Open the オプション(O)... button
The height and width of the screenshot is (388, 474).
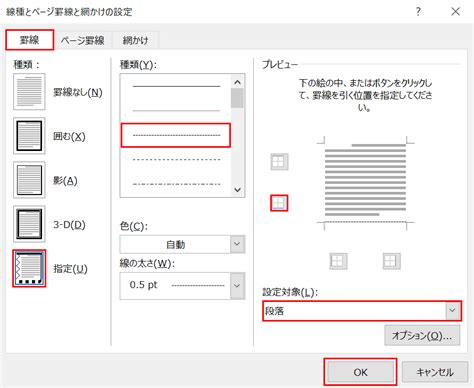click(422, 335)
